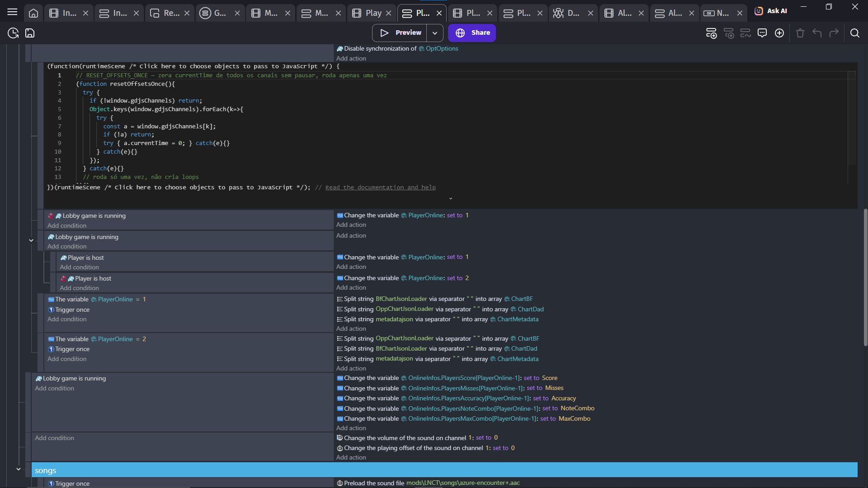This screenshot has width=868, height=488.
Task: Collapse the songs group expander
Action: [19, 469]
